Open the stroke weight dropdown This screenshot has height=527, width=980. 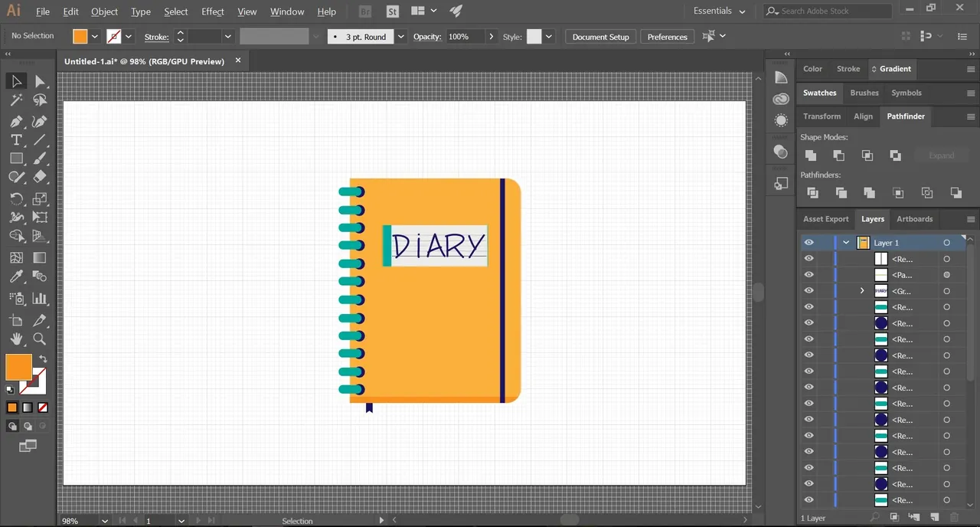tap(227, 37)
